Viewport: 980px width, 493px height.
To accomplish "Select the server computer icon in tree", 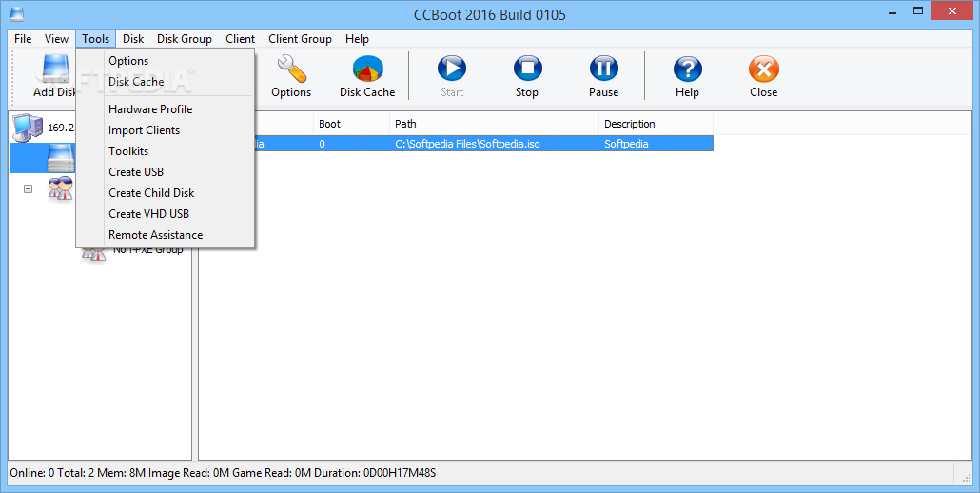I will click(28, 128).
